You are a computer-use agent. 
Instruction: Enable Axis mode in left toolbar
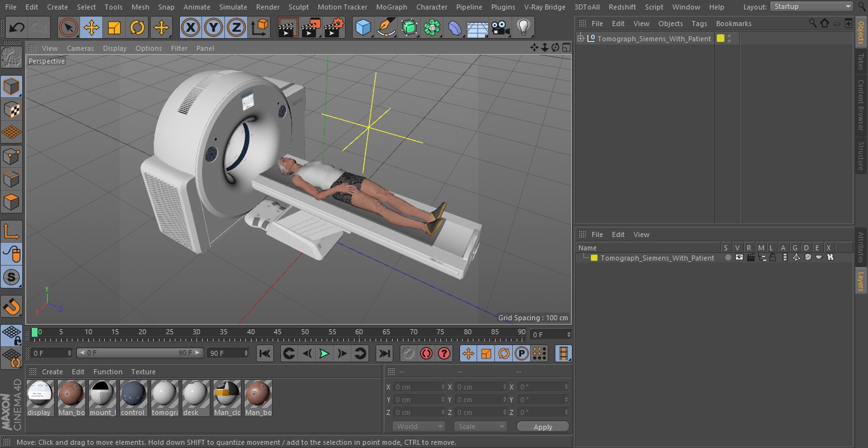pyautogui.click(x=11, y=231)
